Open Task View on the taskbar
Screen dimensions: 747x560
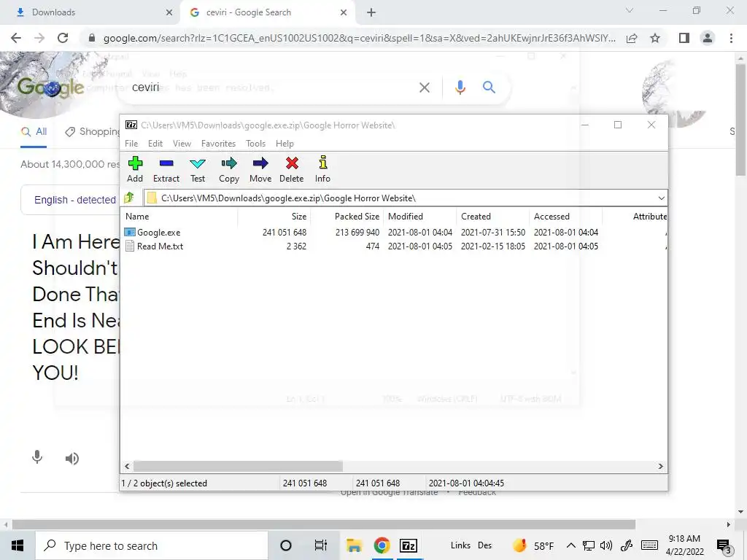[321, 545]
